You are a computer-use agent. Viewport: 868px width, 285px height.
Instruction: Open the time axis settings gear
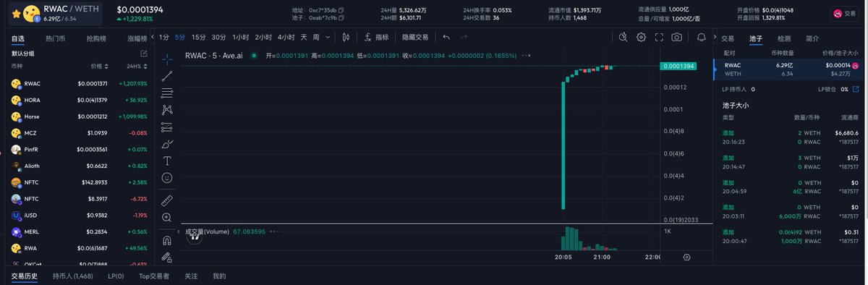686,257
